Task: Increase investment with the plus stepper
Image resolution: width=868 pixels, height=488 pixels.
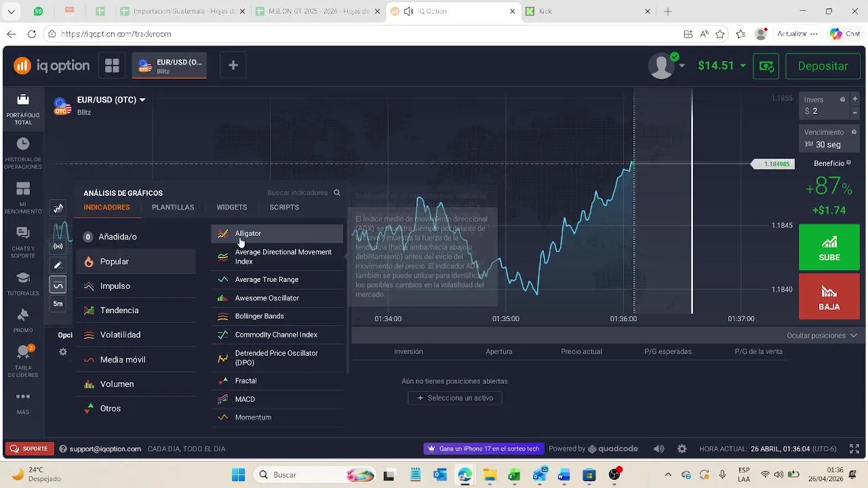Action: 855,100
